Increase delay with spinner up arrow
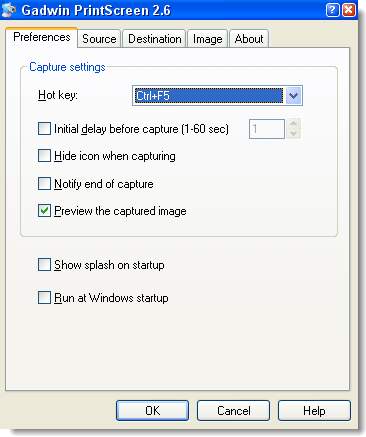 tap(293, 124)
